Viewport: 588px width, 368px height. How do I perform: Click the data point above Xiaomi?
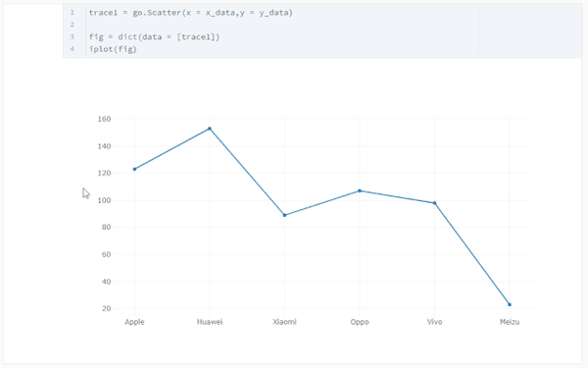click(x=284, y=215)
